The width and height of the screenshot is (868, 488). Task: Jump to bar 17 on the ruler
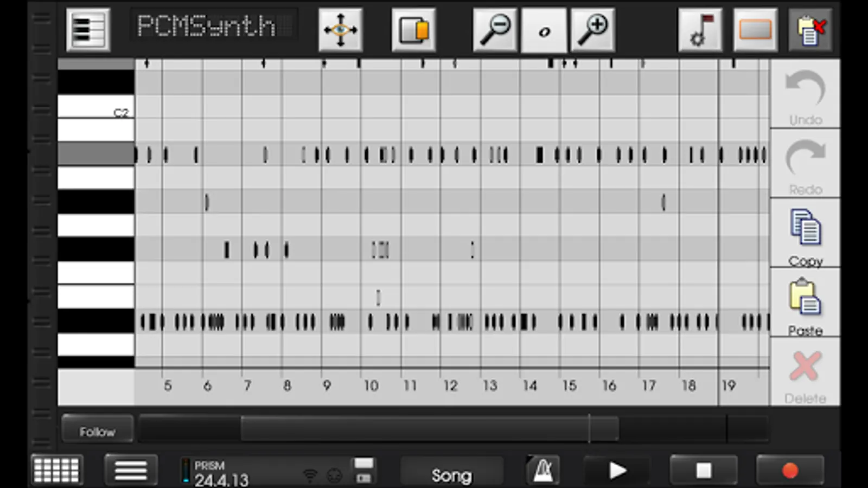pyautogui.click(x=649, y=386)
